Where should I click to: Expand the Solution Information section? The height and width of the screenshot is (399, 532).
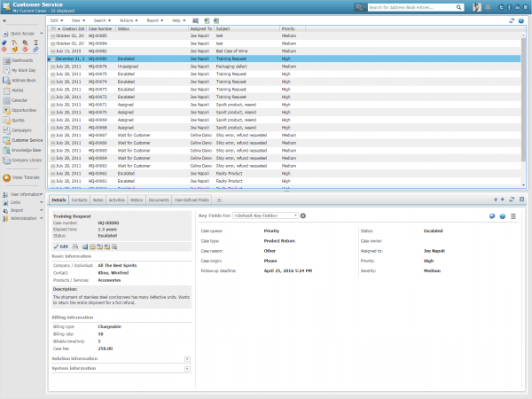click(x=187, y=359)
